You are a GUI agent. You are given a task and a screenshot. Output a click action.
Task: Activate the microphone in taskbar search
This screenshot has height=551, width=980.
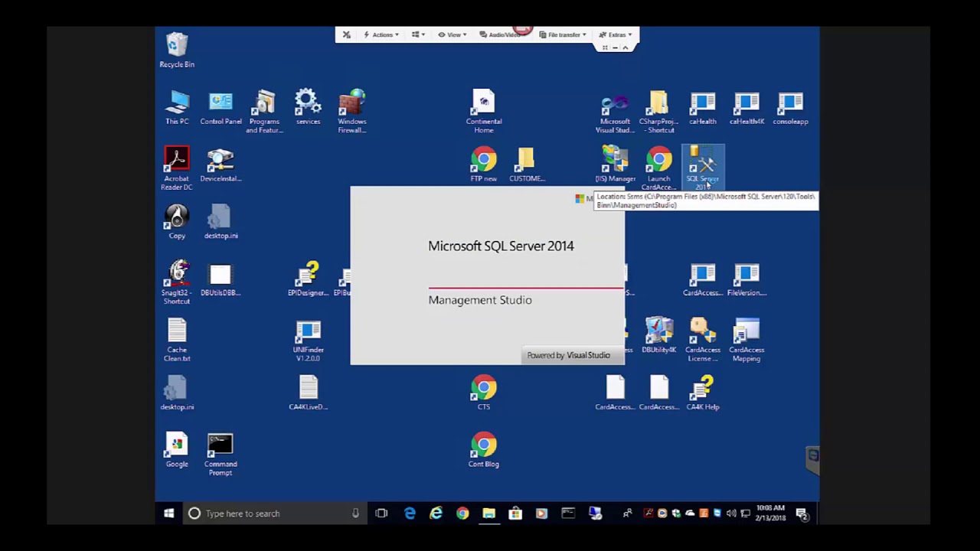pos(355,514)
